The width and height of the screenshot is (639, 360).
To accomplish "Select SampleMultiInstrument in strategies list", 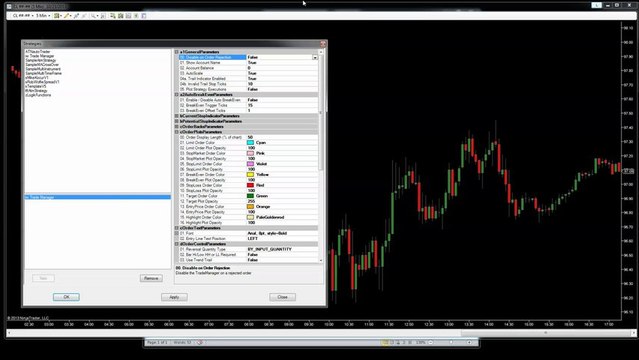I will pos(43,69).
